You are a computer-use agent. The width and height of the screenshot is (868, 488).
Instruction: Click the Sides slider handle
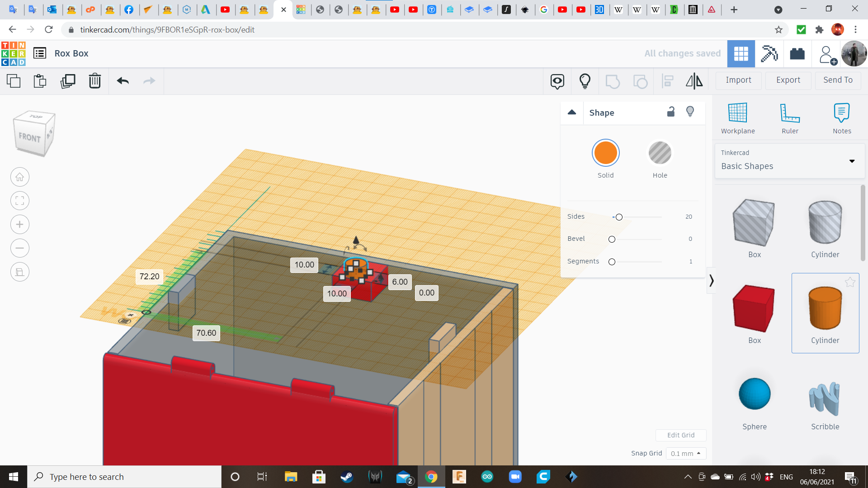point(619,217)
